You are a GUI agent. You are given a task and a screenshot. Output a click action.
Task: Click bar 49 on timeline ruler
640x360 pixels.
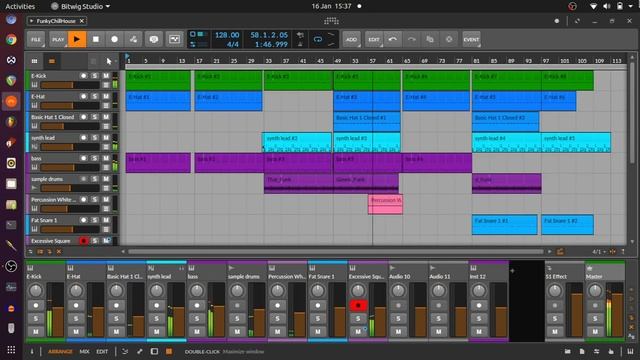tap(337, 61)
